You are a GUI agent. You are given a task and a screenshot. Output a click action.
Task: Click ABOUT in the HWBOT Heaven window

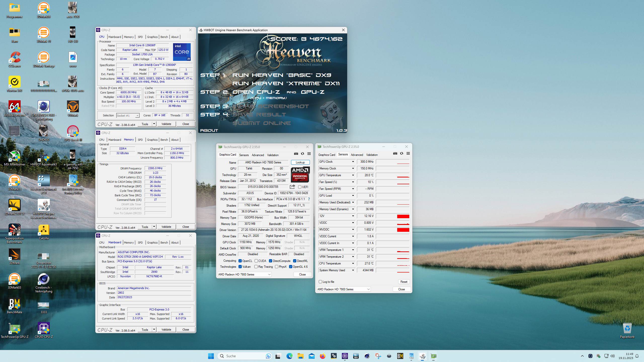click(209, 130)
